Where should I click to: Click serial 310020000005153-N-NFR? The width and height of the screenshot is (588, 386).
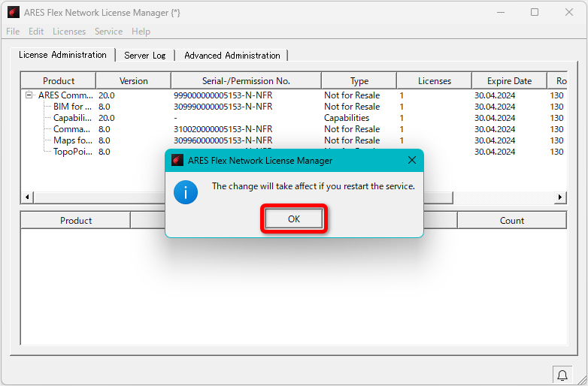pos(223,128)
